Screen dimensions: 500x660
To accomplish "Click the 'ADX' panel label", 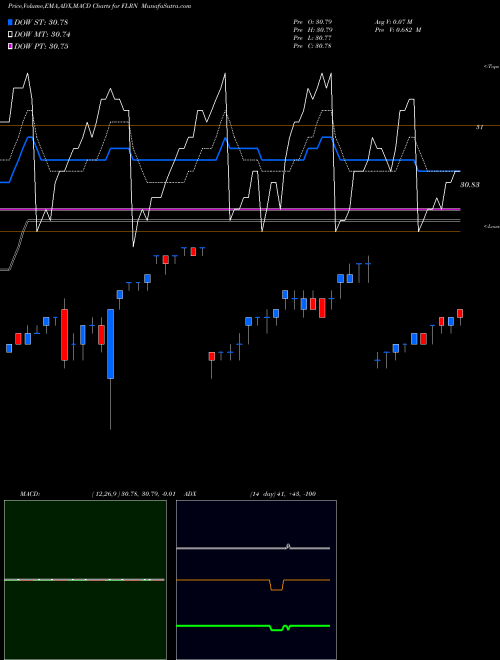I will (191, 494).
